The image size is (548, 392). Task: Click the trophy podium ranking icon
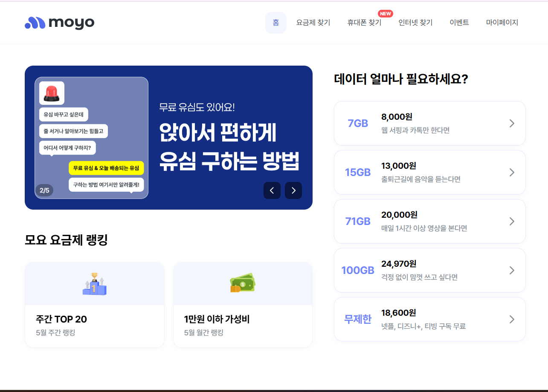point(94,284)
